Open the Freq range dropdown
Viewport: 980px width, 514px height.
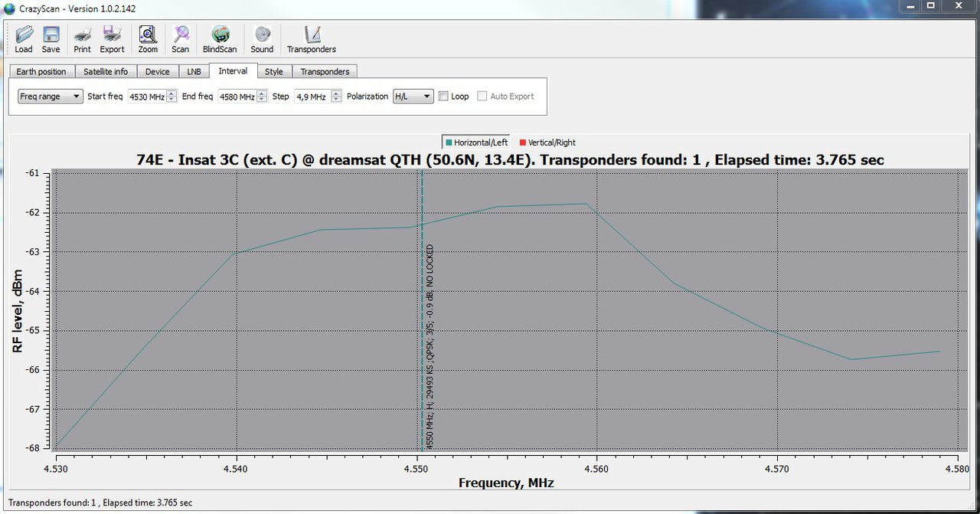tap(51, 97)
